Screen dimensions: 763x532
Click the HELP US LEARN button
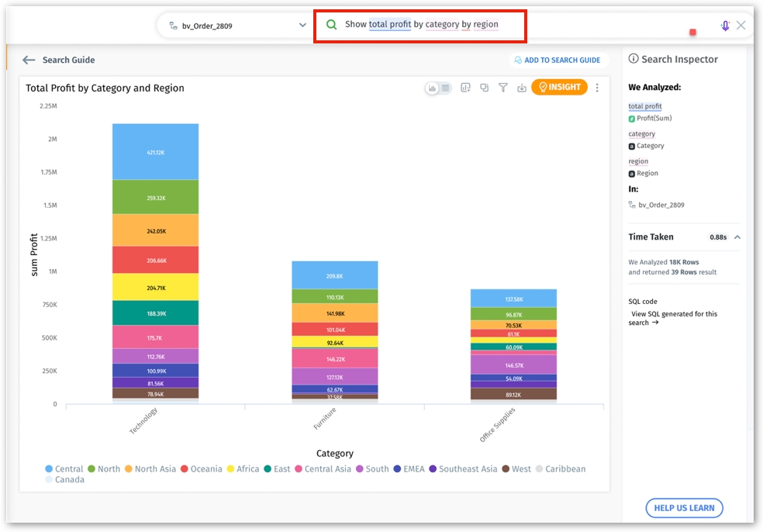click(x=684, y=508)
